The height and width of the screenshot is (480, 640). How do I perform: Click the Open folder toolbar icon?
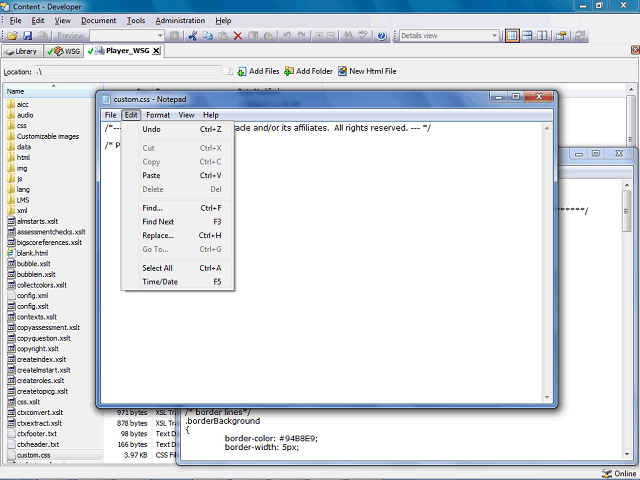point(13,36)
